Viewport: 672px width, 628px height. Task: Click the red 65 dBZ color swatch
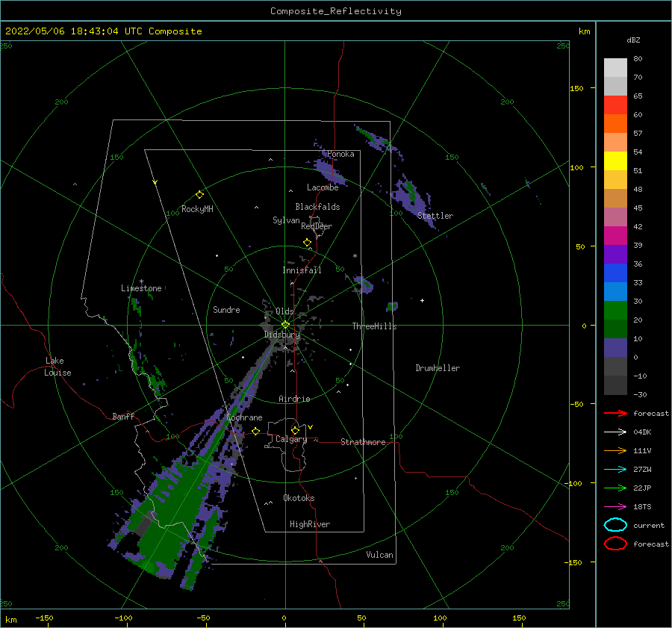click(x=615, y=105)
